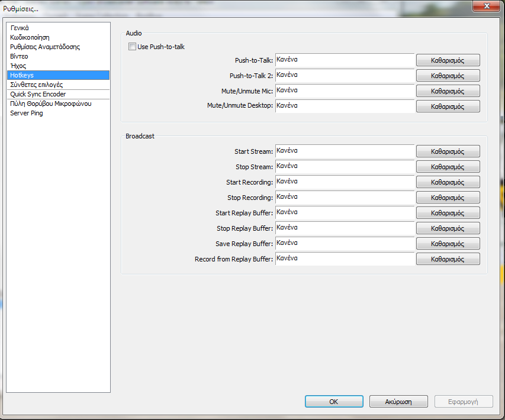505x420 pixels.
Task: Focus the Mute/Unmute Mic hotkey field
Action: [345, 91]
